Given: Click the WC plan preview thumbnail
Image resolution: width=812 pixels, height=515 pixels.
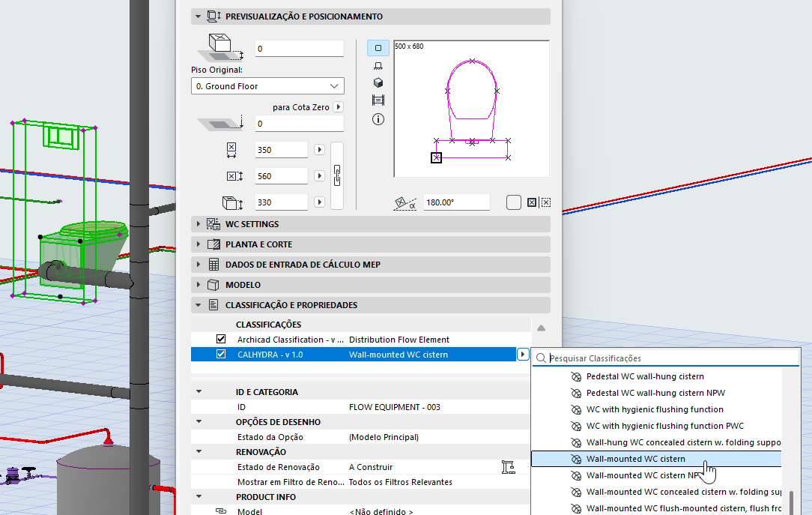Looking at the screenshot, I should tap(472, 109).
